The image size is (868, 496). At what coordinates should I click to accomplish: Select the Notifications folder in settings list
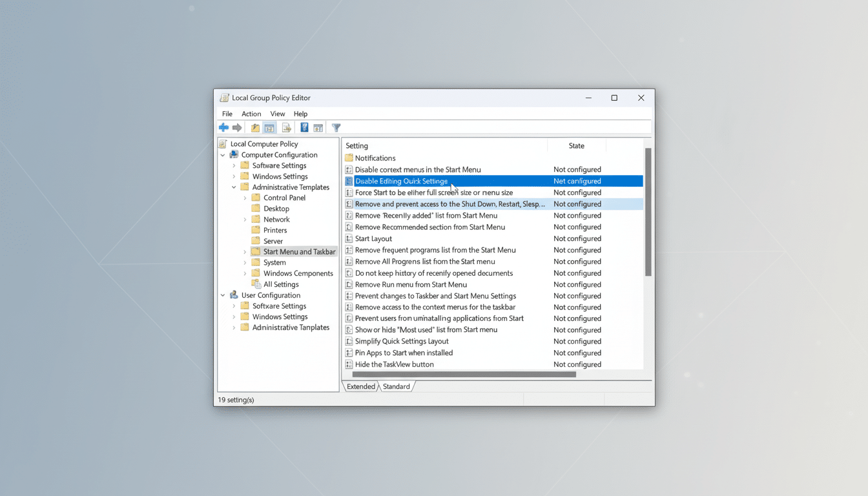[377, 158]
